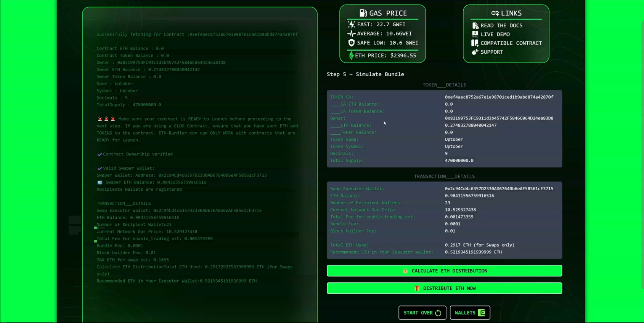Open the Read the Docs link
644x323 pixels.
(501, 26)
